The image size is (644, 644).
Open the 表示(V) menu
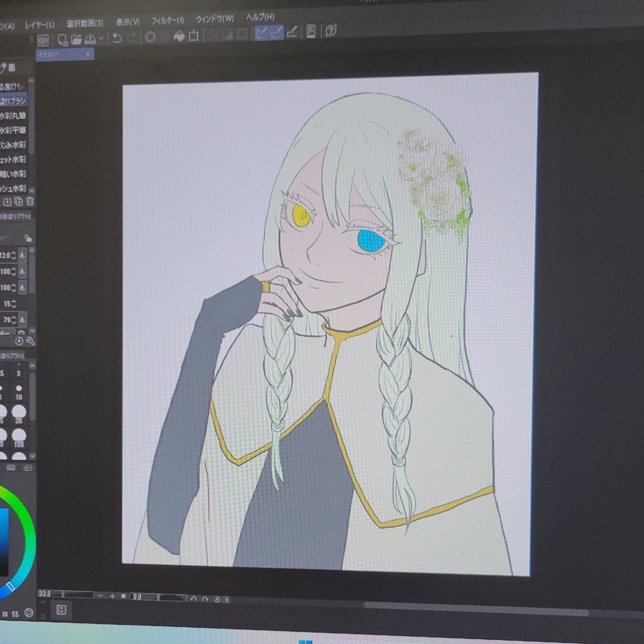[127, 22]
